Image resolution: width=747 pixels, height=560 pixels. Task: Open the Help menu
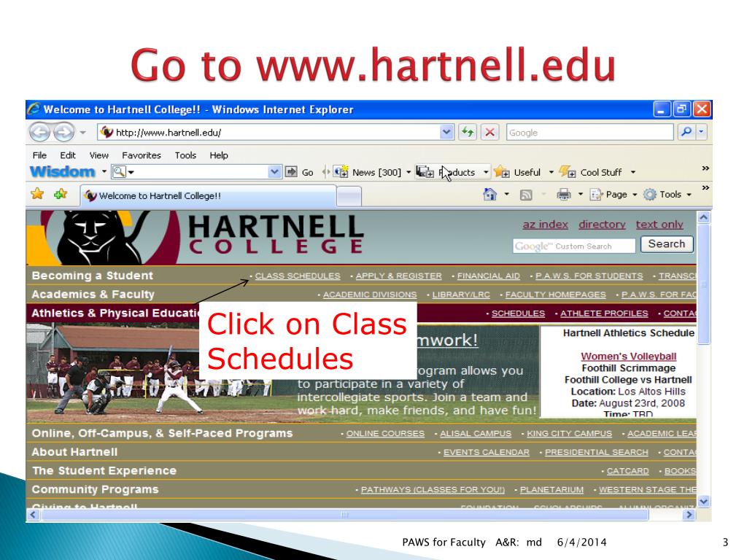219,155
